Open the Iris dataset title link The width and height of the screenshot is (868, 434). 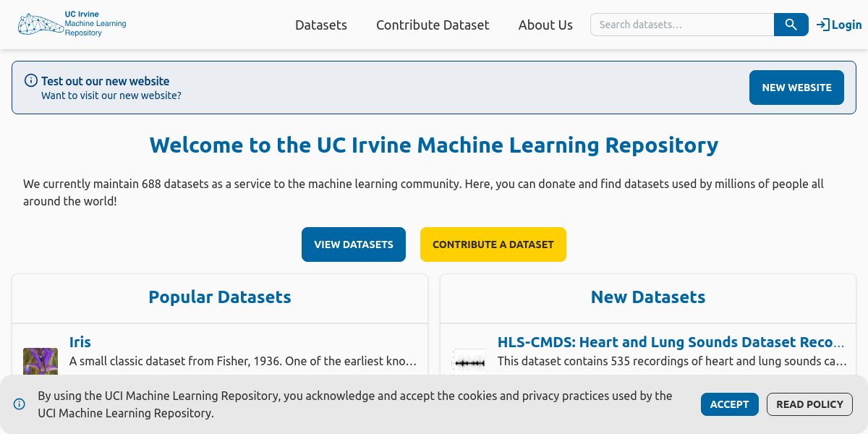click(80, 342)
